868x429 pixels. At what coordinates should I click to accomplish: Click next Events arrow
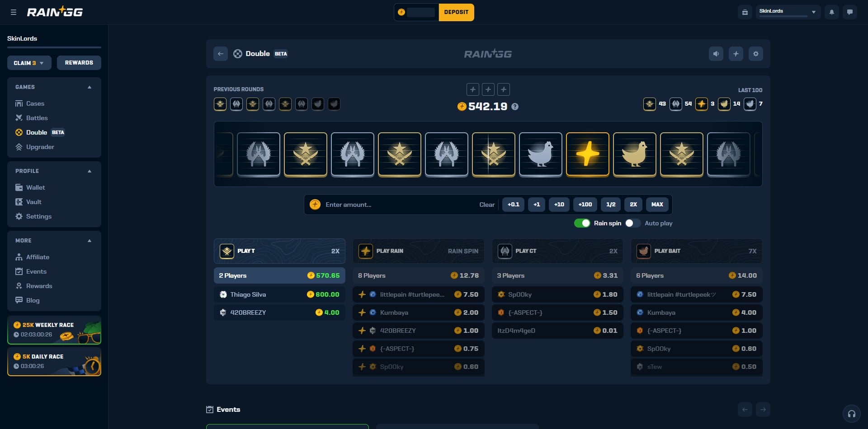pyautogui.click(x=763, y=410)
